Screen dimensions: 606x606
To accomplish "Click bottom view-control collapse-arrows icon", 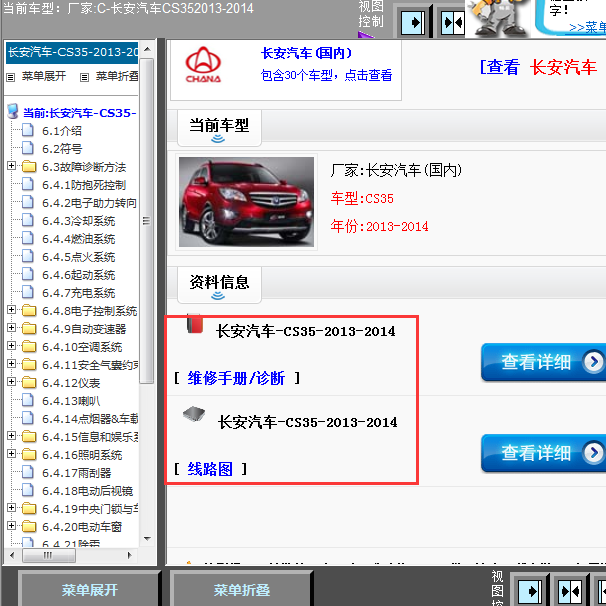I will pos(570,591).
